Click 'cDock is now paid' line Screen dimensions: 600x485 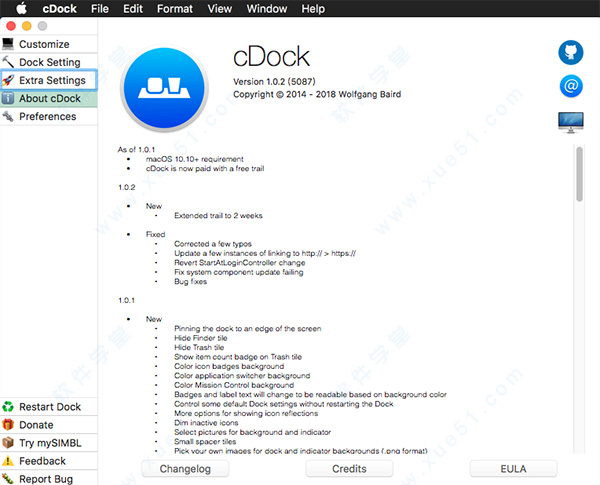point(205,168)
